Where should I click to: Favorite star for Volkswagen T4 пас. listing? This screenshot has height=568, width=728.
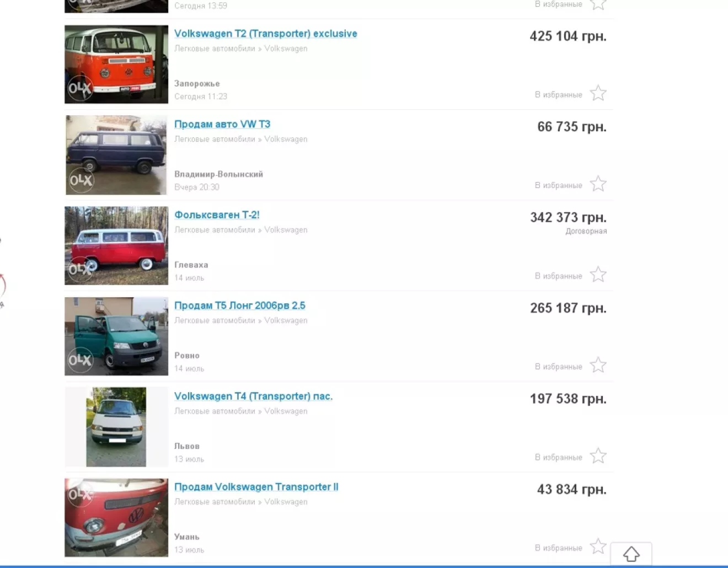(598, 456)
